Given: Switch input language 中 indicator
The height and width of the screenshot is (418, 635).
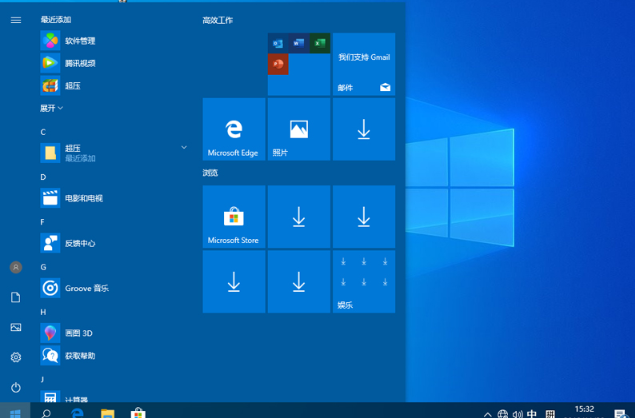Looking at the screenshot, I should click(x=532, y=413).
